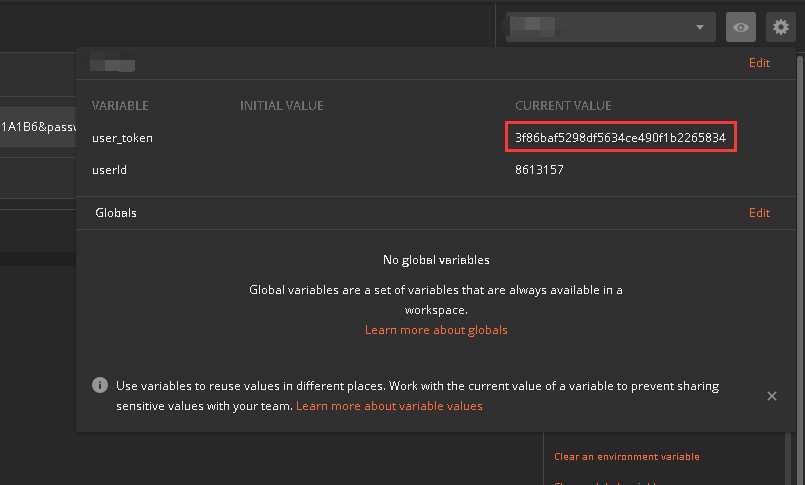Click the Globals section heading
The height and width of the screenshot is (485, 805).
(116, 213)
